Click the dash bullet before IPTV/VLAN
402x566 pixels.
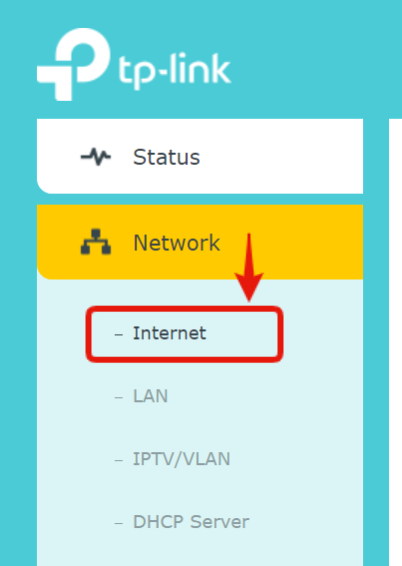tap(119, 461)
